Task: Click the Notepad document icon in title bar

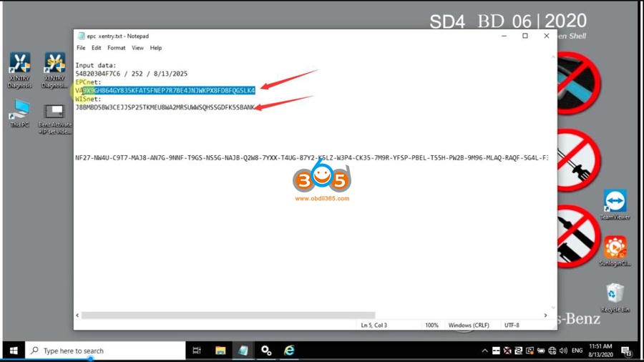Action: 81,36
